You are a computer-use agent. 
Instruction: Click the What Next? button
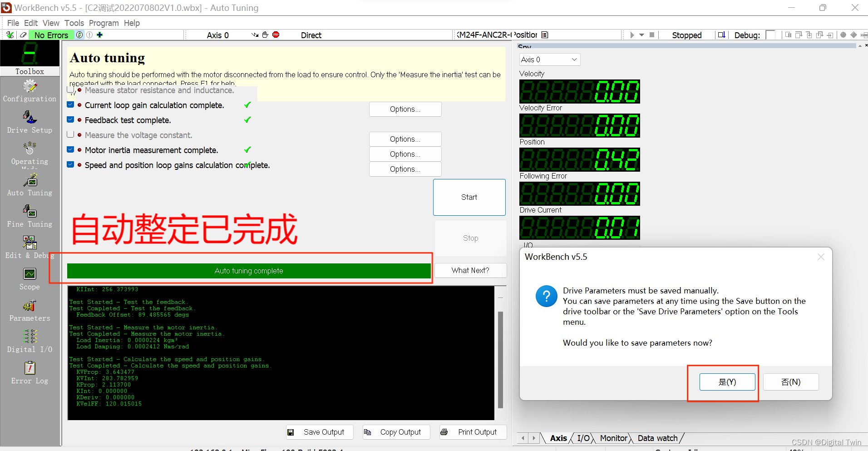click(470, 270)
